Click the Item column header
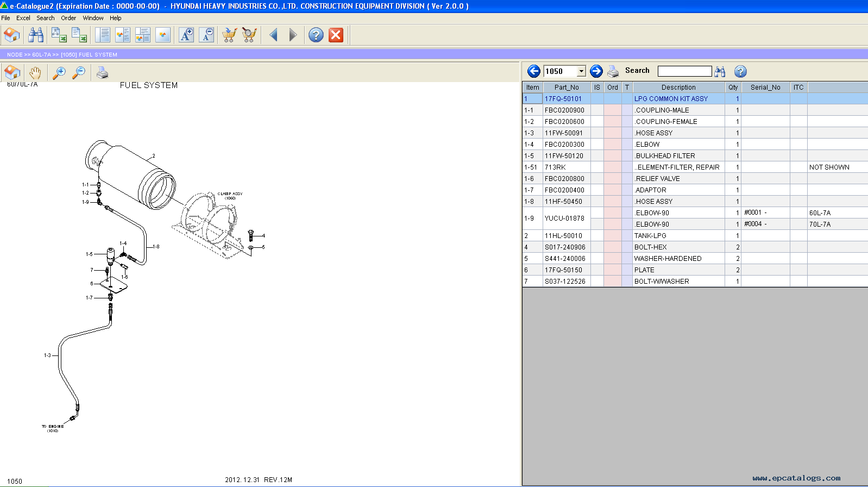Viewport: 868px width, 487px height. coord(533,88)
